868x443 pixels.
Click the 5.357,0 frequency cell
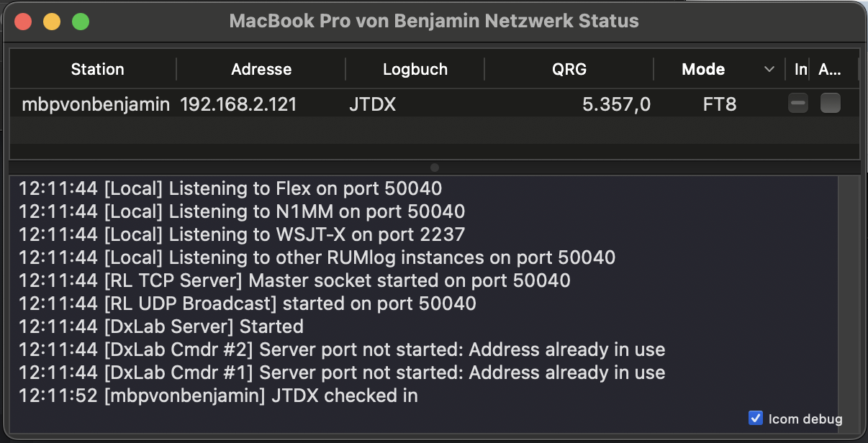point(616,104)
